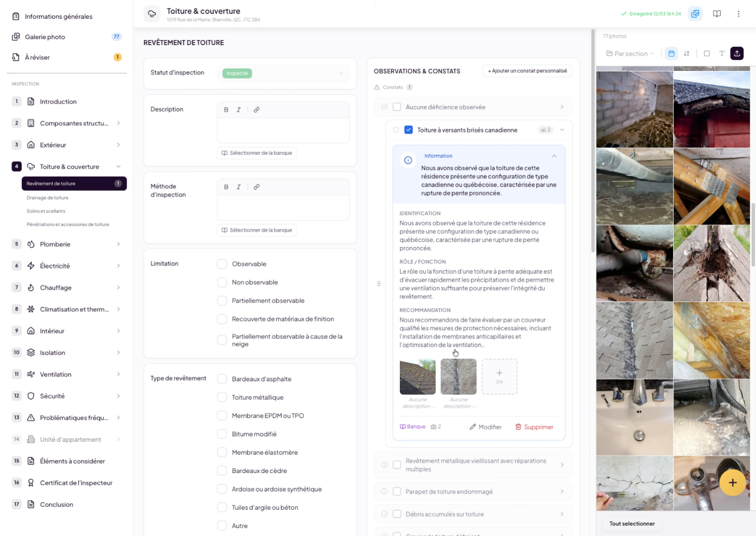
Task: Uncheck Toiture à versants brisés canadienne
Action: (x=408, y=130)
